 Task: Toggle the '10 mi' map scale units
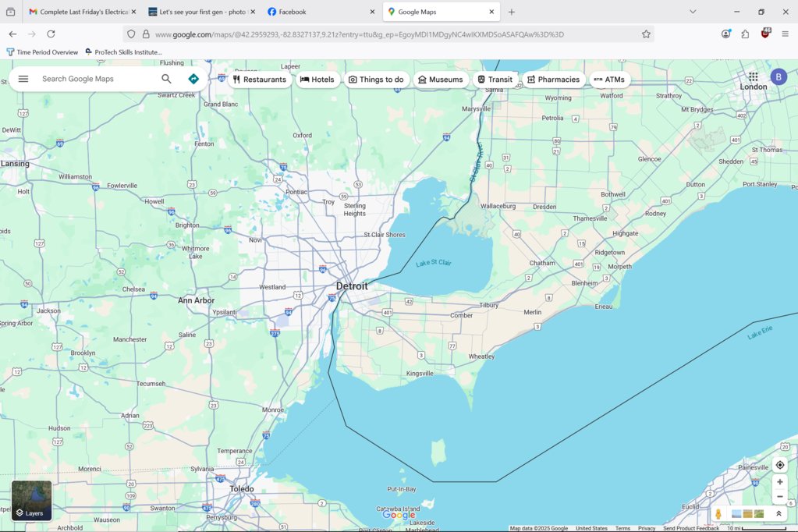coord(757,528)
